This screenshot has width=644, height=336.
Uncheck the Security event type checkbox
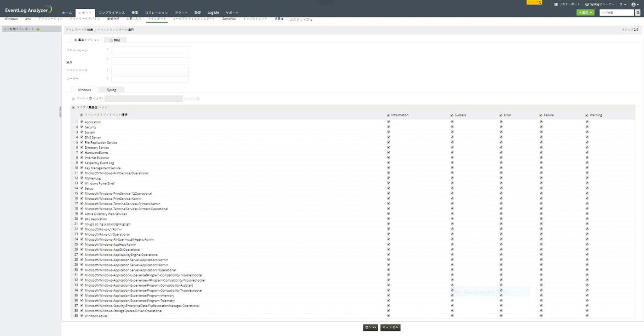click(x=82, y=127)
